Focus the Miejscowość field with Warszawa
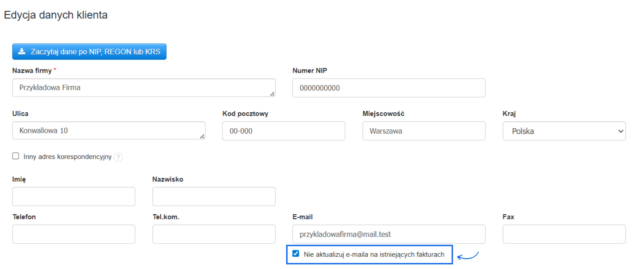 [x=424, y=131]
